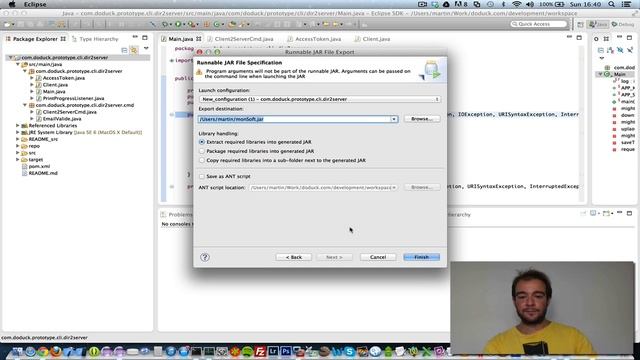
Task: Click Collapse All icon in Package Explorer
Action: tap(124, 50)
